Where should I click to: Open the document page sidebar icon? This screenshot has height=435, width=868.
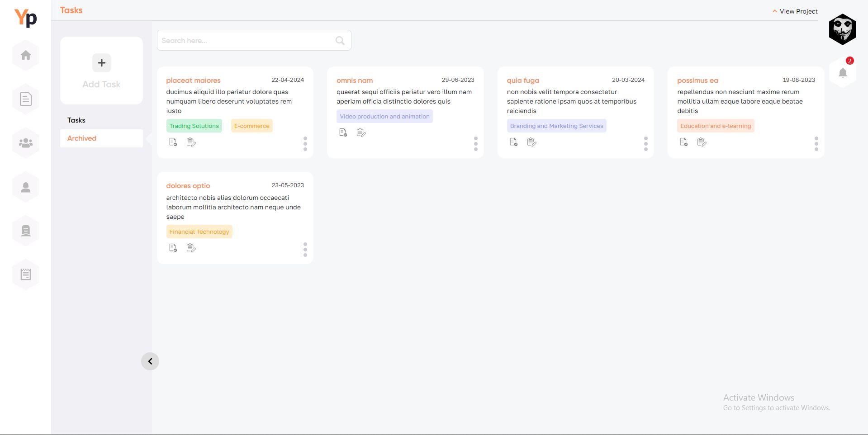26,99
